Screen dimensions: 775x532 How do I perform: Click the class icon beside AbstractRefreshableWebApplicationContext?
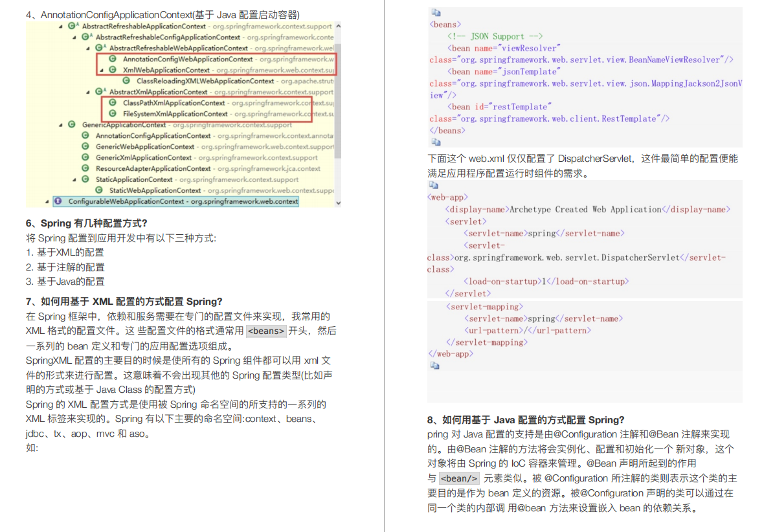(x=100, y=48)
